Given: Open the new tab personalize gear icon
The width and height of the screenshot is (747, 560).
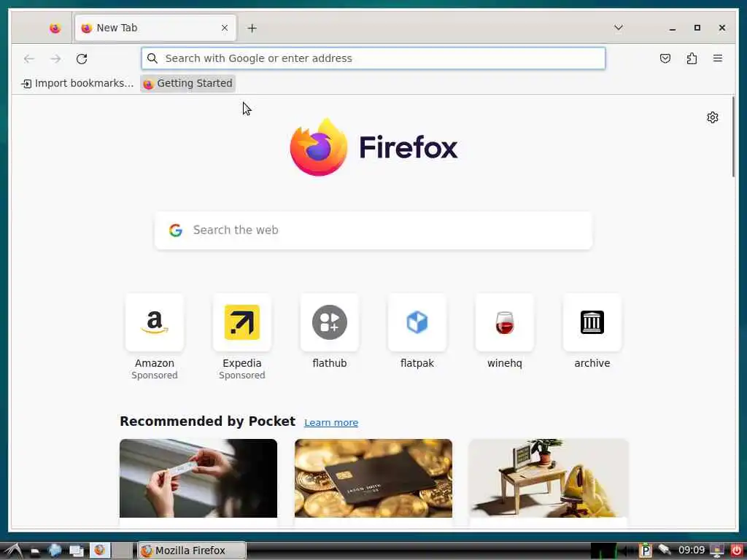Looking at the screenshot, I should (x=712, y=117).
